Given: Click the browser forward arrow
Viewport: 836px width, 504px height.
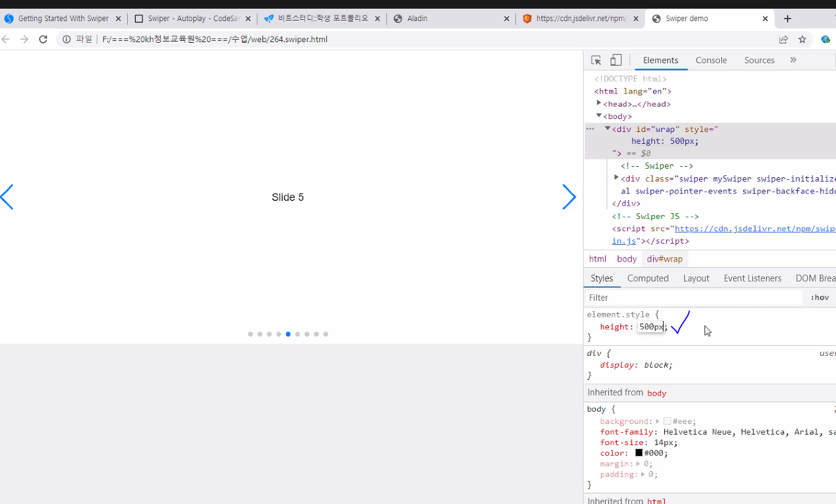Looking at the screenshot, I should 24,39.
